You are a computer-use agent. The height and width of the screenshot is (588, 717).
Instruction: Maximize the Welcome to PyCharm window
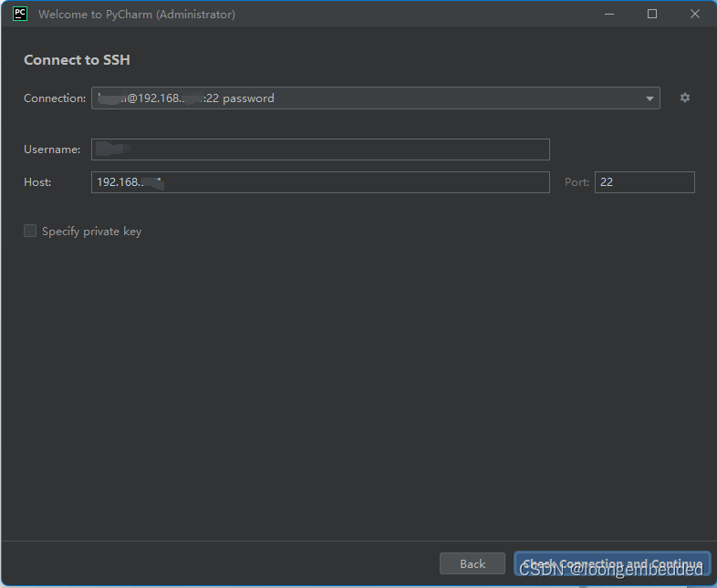pyautogui.click(x=652, y=15)
